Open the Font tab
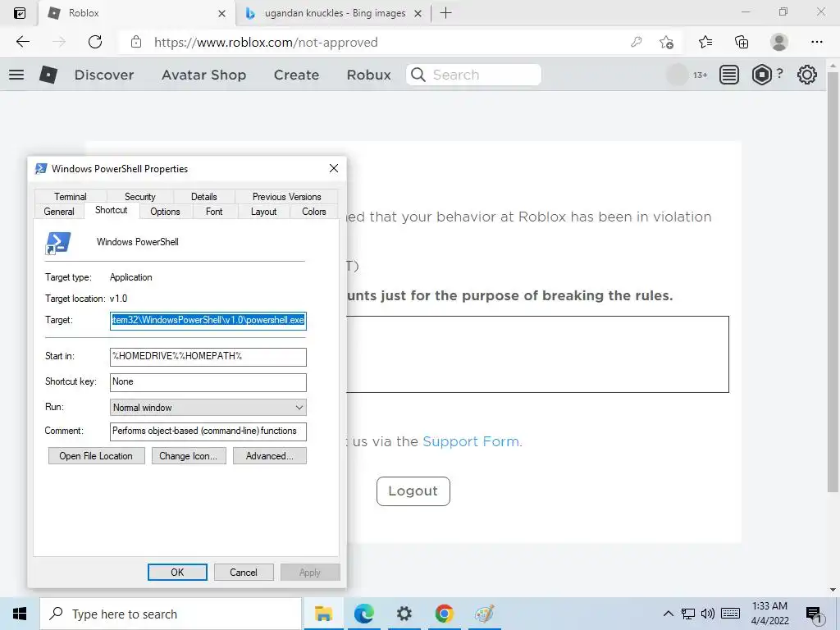840x630 pixels. pyautogui.click(x=214, y=212)
